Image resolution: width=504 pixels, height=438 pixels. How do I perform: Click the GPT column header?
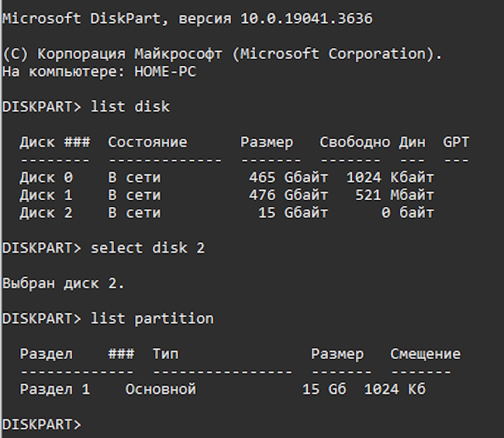(x=456, y=142)
